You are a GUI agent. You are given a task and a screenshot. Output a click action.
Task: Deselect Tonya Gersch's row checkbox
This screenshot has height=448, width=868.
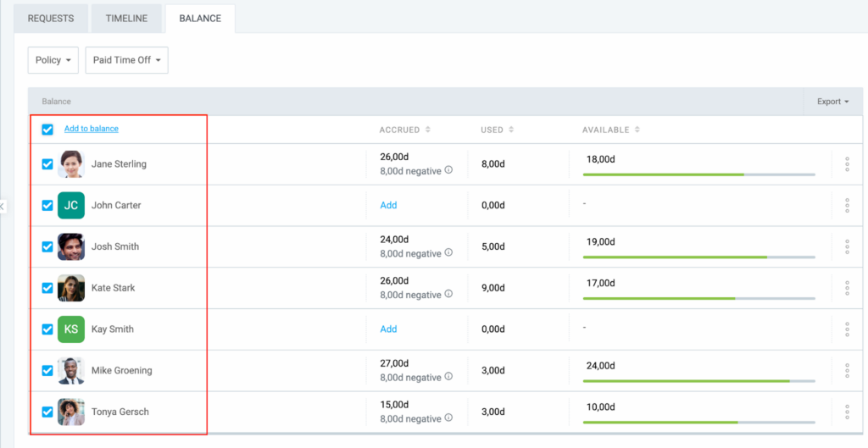[x=47, y=412]
